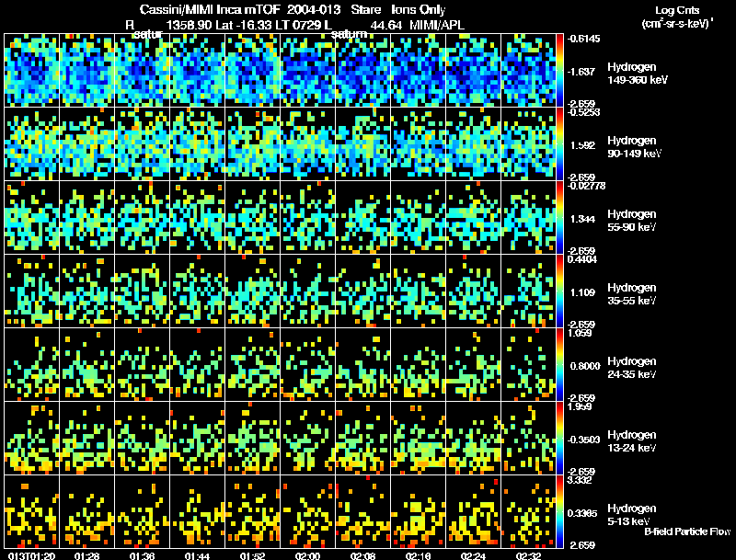Click the color bar for 13-24 keV row
The image size is (736, 560).
pos(559,439)
